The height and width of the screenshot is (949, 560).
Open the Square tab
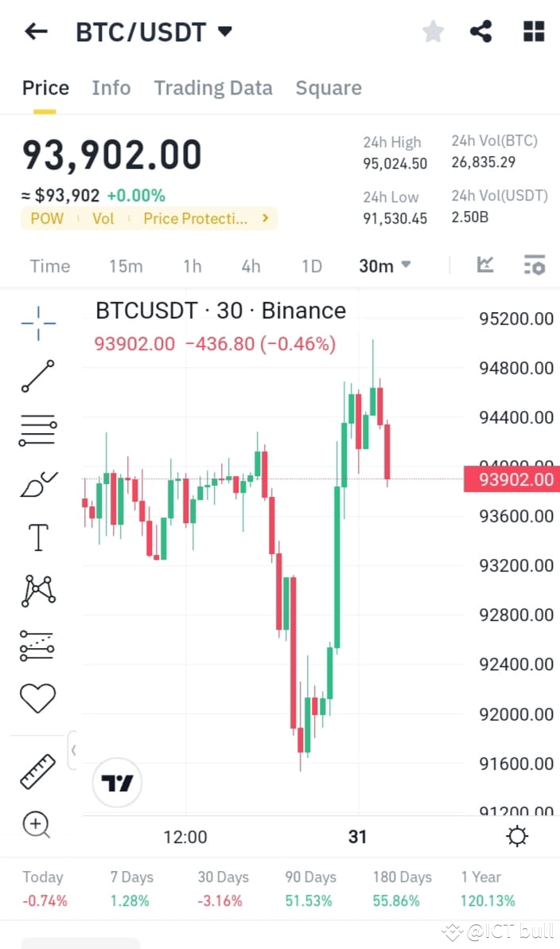click(329, 88)
